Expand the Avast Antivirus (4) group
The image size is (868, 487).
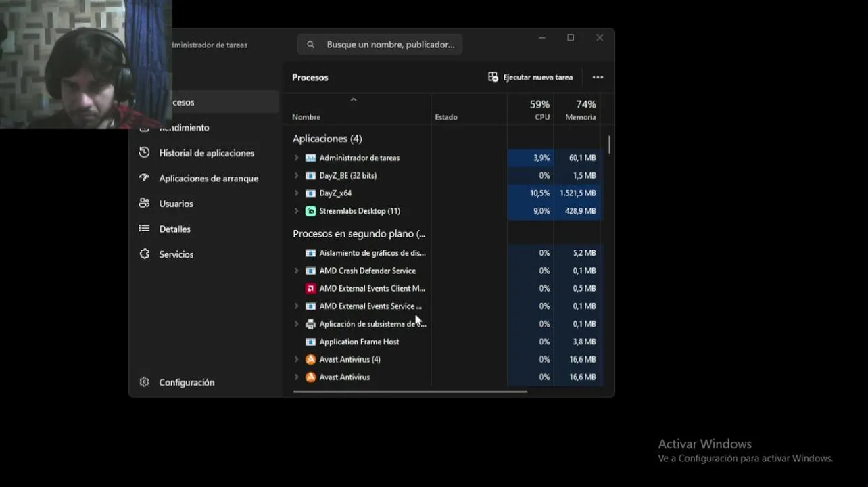(296, 359)
